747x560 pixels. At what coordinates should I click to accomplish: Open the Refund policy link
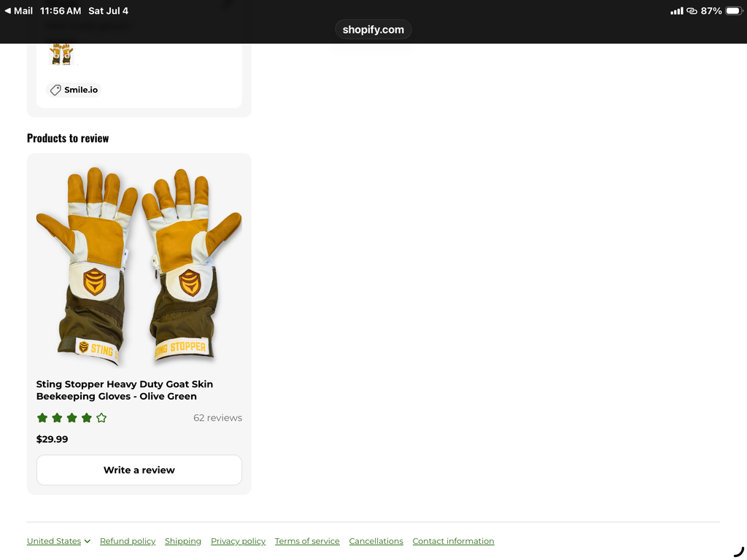[128, 541]
